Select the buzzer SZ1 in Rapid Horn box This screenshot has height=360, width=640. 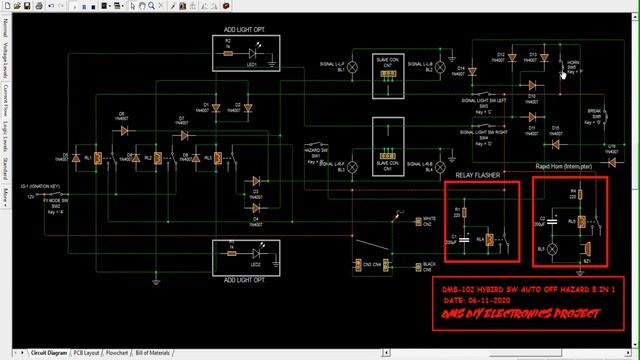[x=587, y=249]
